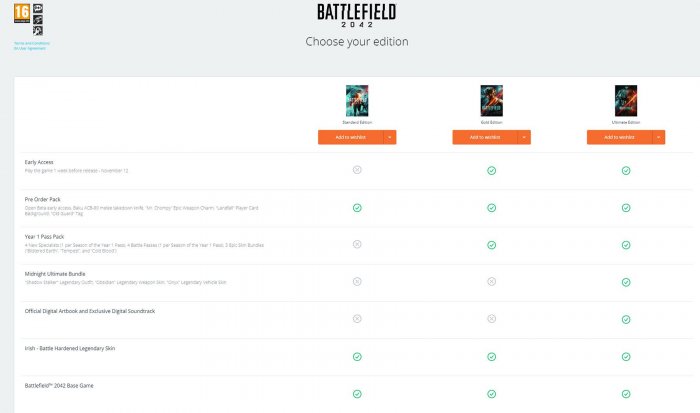The image size is (700, 413).
Task: Open Standard Edition wishlist dropdown arrow
Action: pos(390,137)
